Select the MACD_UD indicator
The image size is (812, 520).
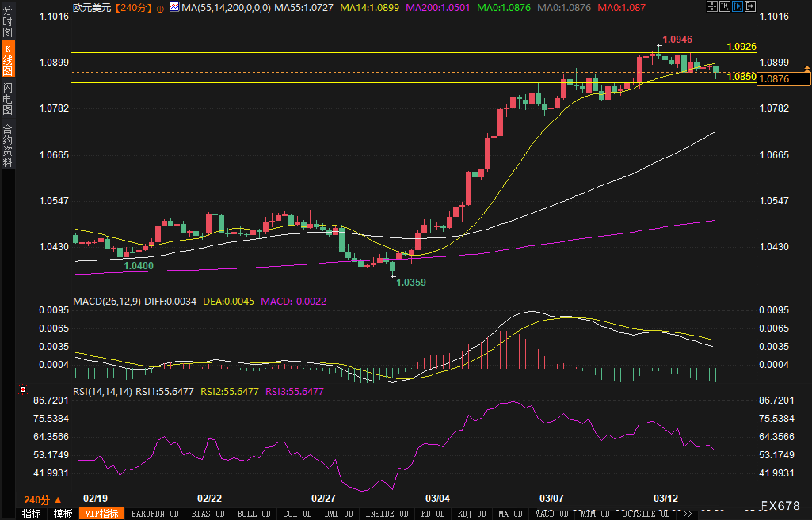tap(551, 514)
